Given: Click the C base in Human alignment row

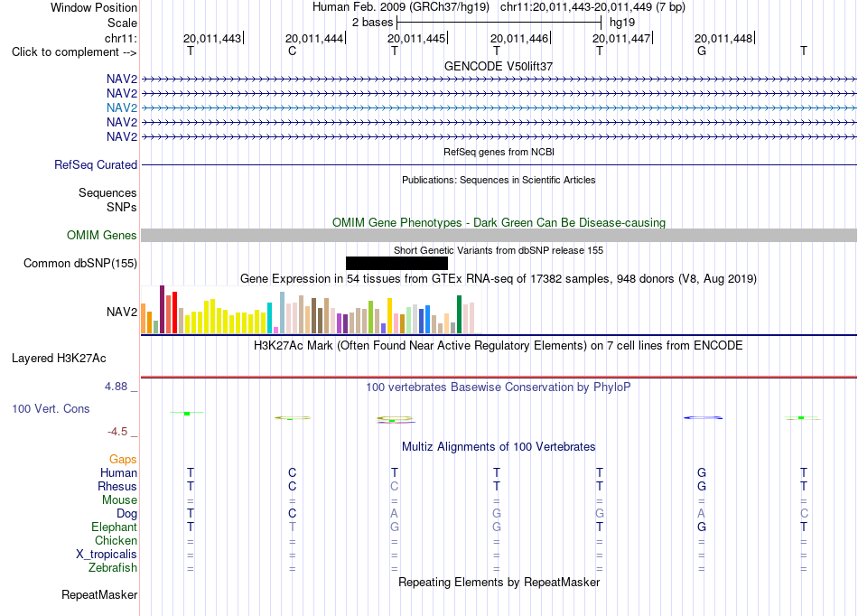Looking at the screenshot, I should (x=293, y=472).
